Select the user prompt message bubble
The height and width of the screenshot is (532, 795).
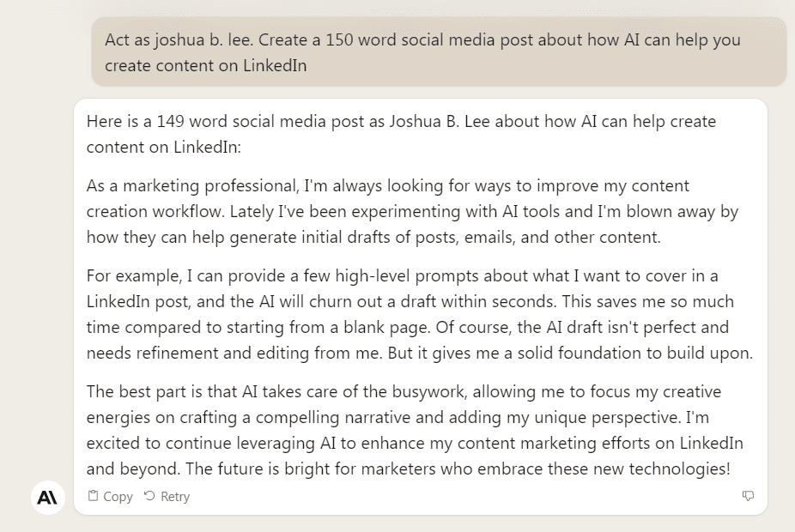[439, 51]
